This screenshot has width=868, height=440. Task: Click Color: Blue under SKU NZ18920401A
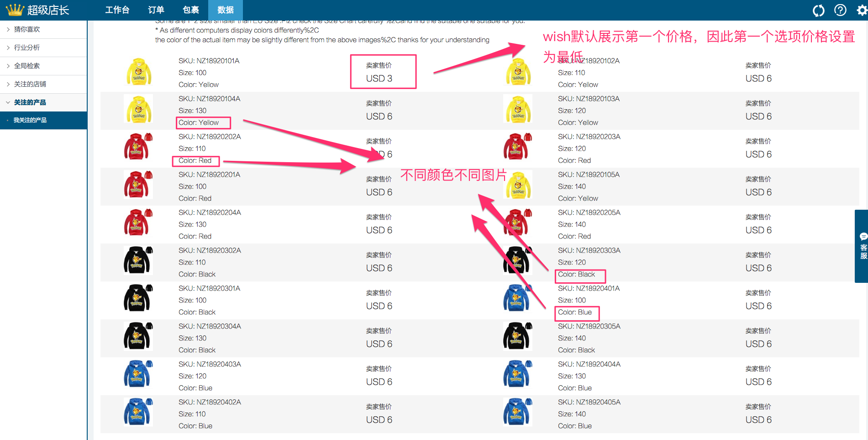click(575, 312)
